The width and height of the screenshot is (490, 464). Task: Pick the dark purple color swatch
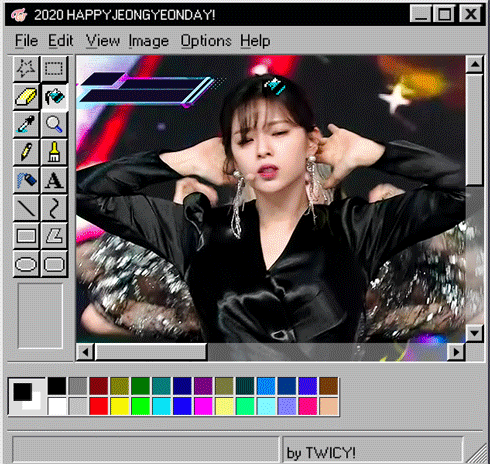pyautogui.click(x=203, y=386)
